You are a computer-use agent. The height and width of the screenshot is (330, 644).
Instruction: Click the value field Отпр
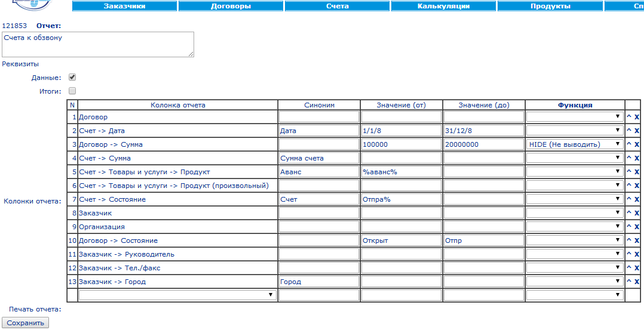coord(484,240)
